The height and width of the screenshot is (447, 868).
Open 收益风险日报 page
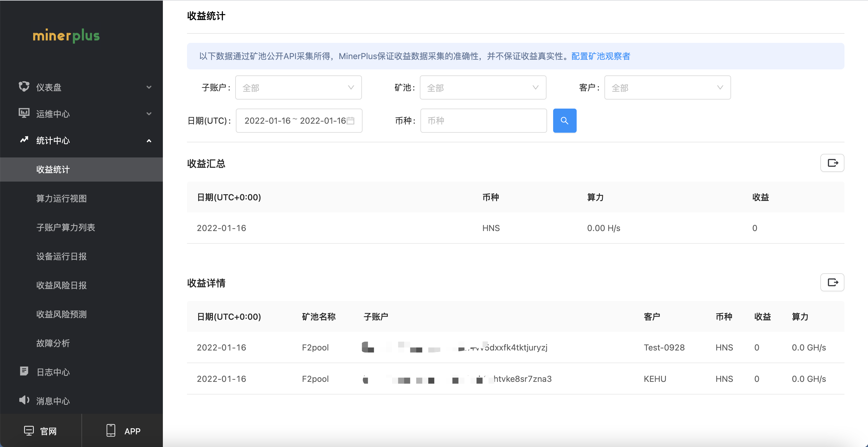(61, 286)
